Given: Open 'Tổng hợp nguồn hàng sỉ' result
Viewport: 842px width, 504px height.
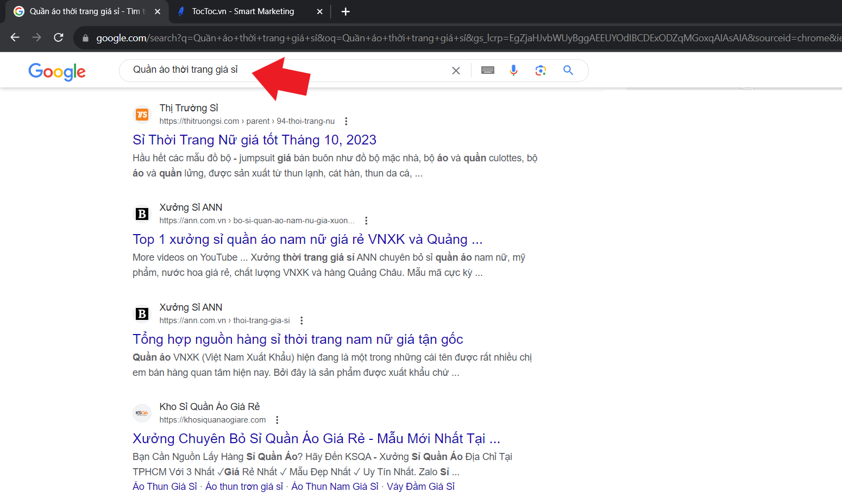Looking at the screenshot, I should (298, 339).
